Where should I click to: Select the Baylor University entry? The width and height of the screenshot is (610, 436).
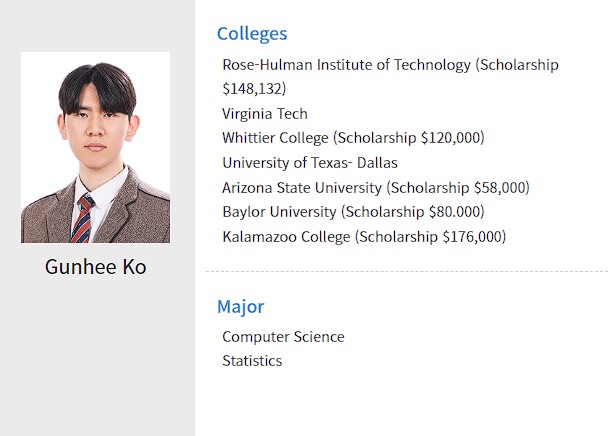pos(353,212)
